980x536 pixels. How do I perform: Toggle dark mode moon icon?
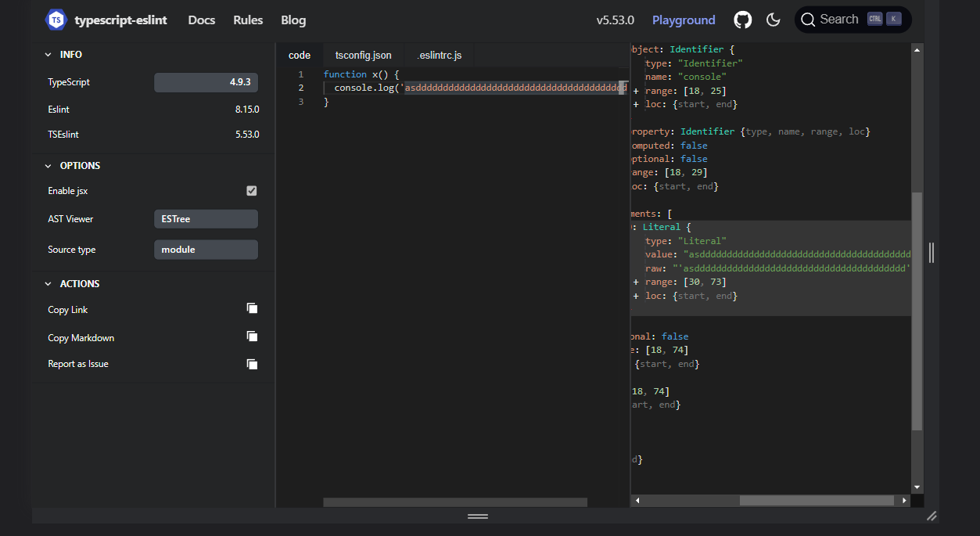[x=774, y=20]
